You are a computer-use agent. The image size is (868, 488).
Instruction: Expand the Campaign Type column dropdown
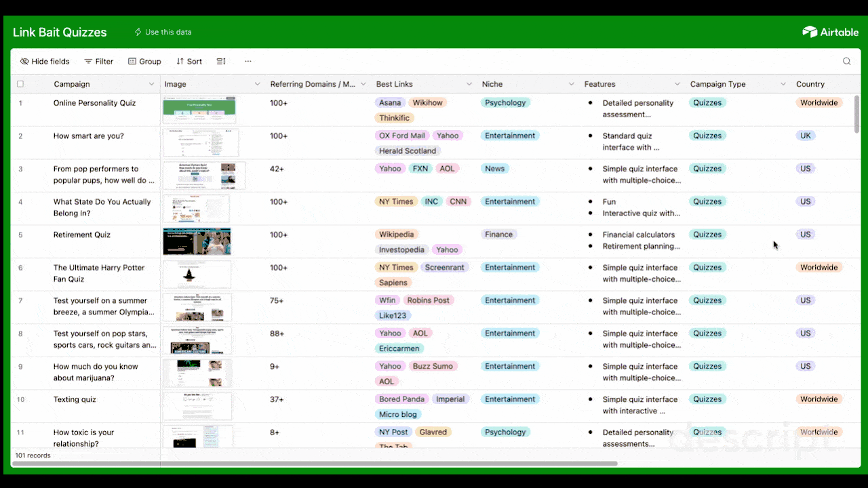point(783,84)
